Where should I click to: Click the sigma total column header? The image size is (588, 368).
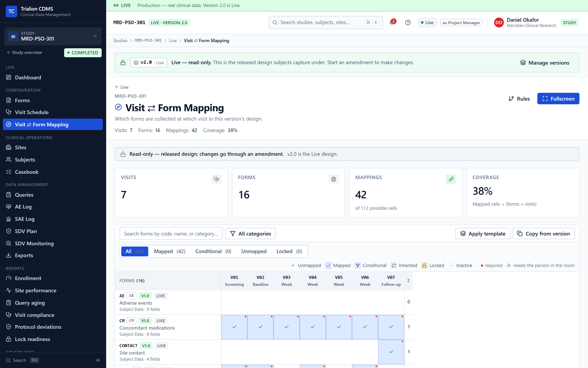point(409,281)
